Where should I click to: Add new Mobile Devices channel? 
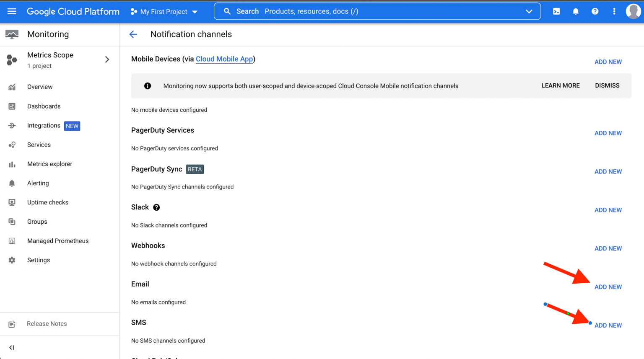608,62
